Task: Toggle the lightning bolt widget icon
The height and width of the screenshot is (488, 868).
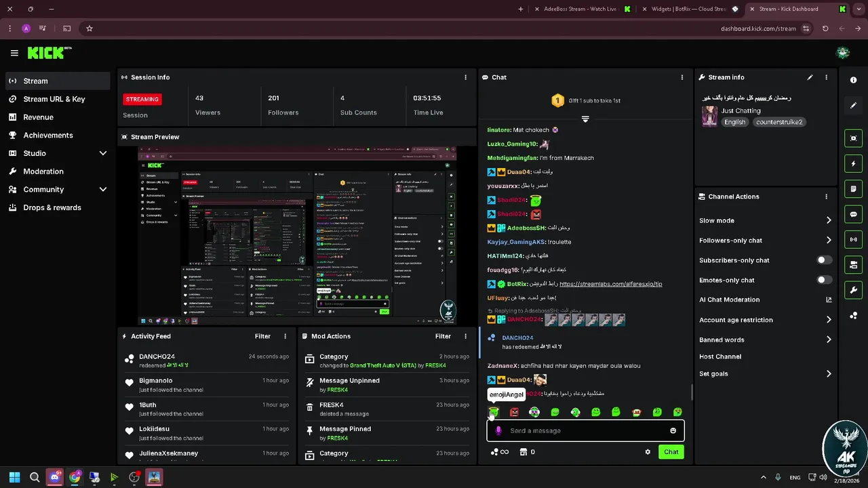Action: 853,163
